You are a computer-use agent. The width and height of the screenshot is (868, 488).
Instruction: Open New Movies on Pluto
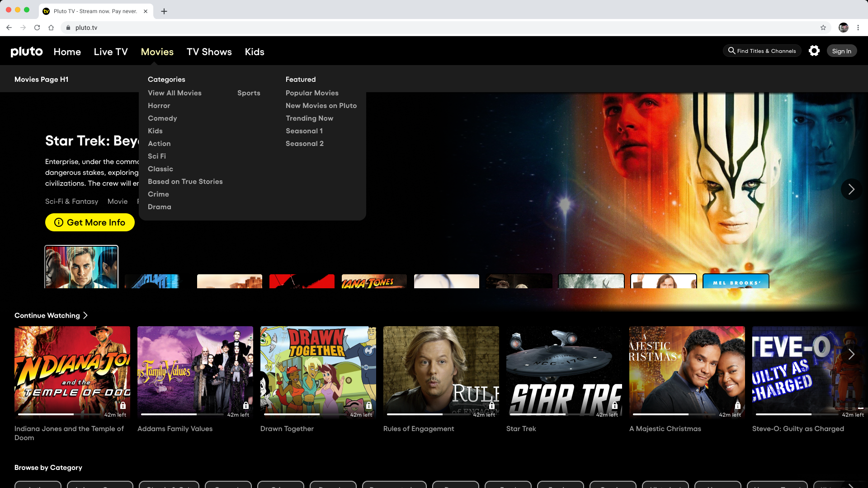pos(321,105)
